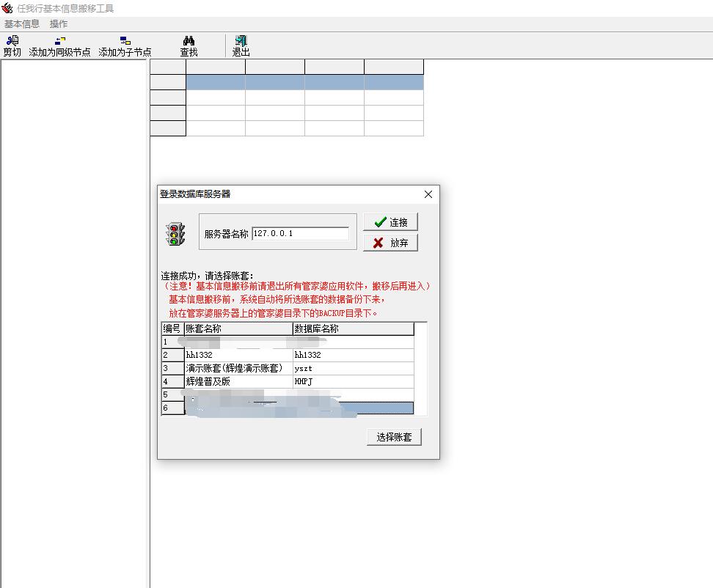Click the Exit (退出) toolbar icon
Screen dimensions: 713x588
click(x=241, y=46)
